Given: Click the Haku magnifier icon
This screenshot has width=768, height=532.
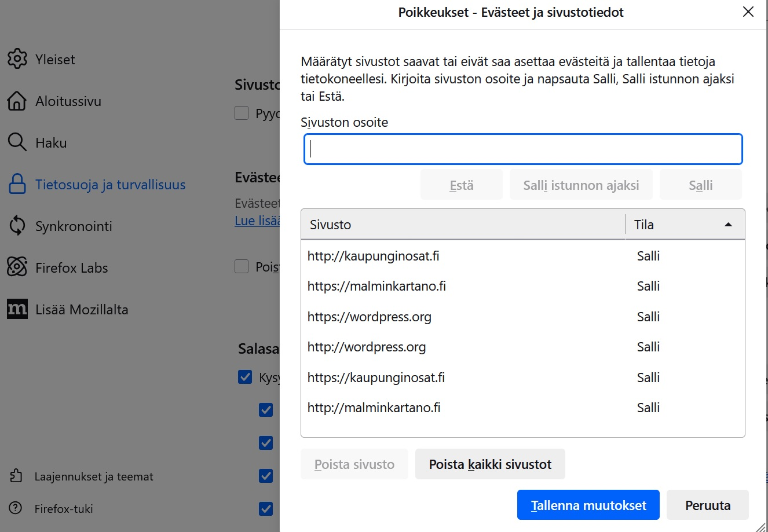Looking at the screenshot, I should (17, 142).
